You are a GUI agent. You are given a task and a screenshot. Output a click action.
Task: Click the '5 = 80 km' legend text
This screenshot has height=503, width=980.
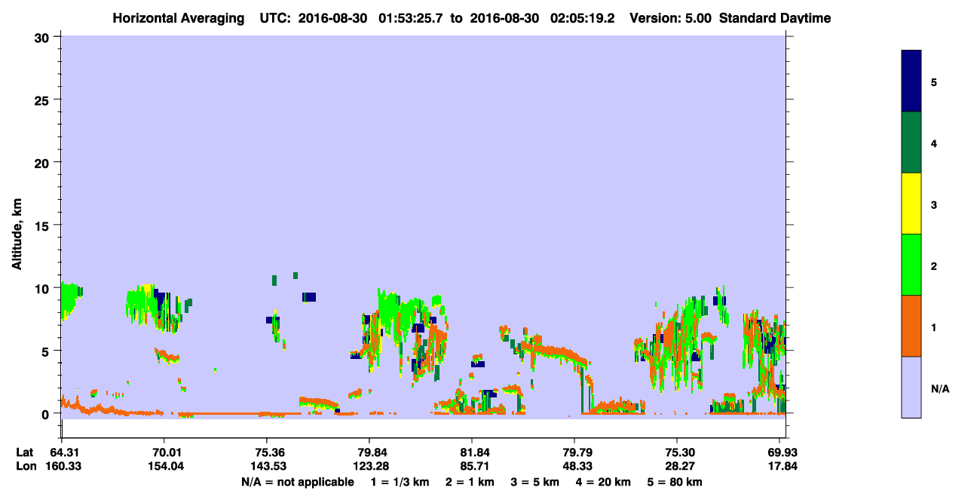(x=675, y=482)
